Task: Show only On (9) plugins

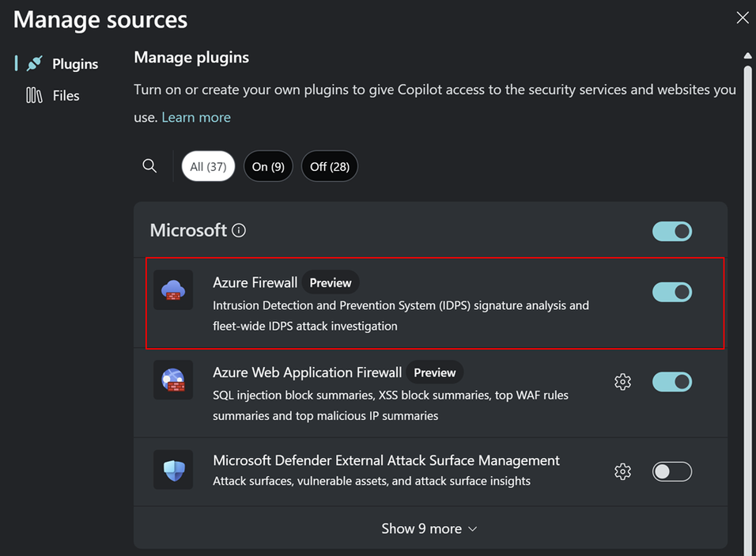Action: click(268, 167)
